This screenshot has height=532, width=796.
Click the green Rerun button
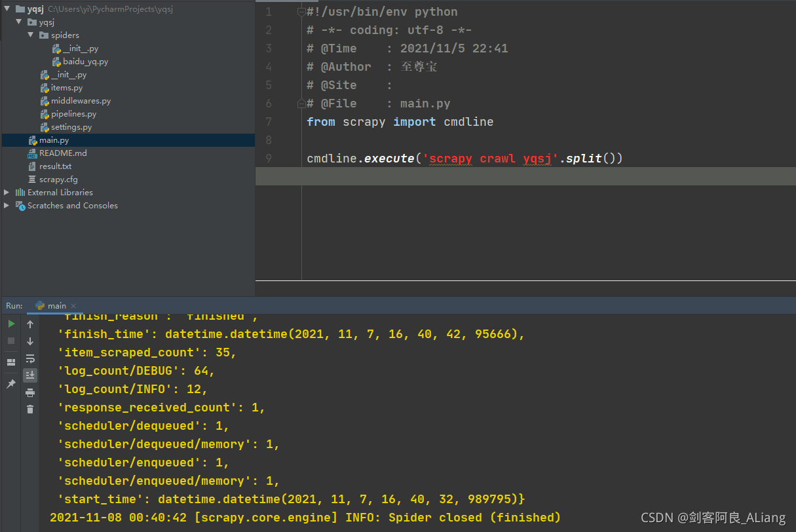11,324
